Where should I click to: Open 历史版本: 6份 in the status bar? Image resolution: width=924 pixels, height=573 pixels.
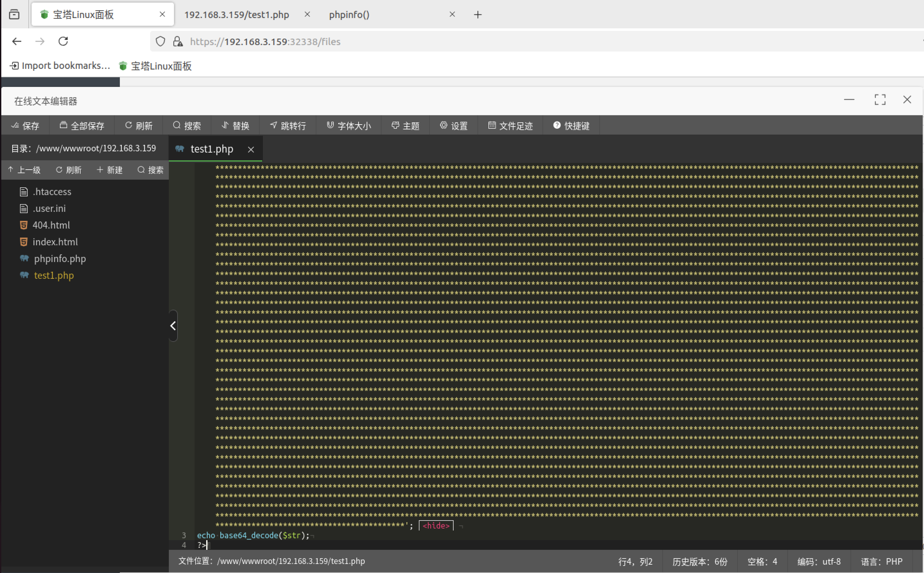click(x=700, y=561)
